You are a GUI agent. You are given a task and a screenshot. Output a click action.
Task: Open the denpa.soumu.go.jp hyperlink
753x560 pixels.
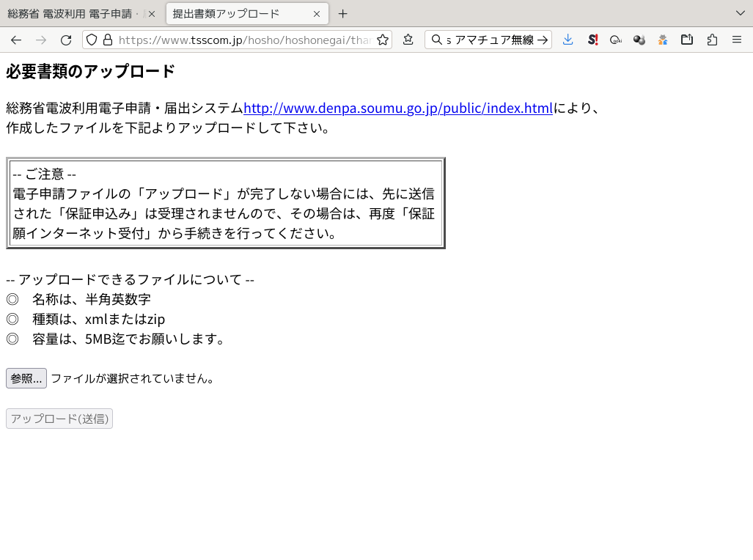pos(397,108)
